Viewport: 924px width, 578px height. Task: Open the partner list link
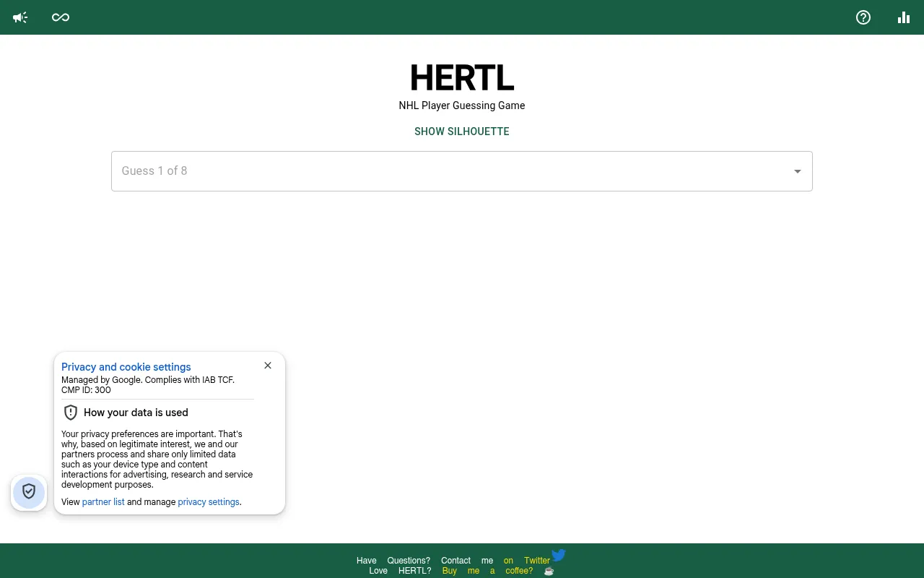tap(103, 501)
